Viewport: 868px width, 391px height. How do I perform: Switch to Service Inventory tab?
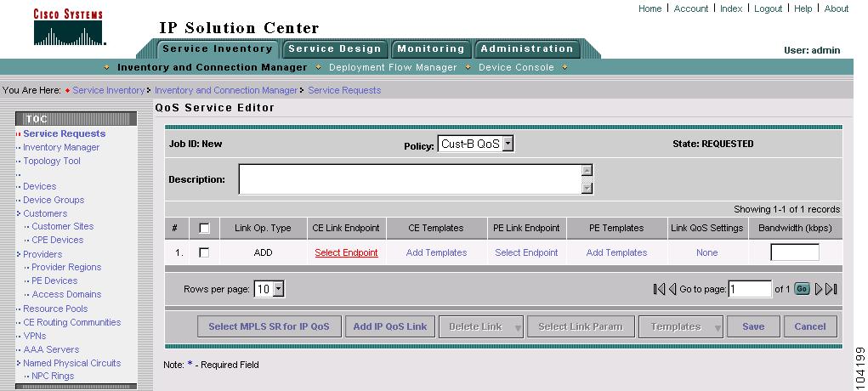pyautogui.click(x=217, y=48)
